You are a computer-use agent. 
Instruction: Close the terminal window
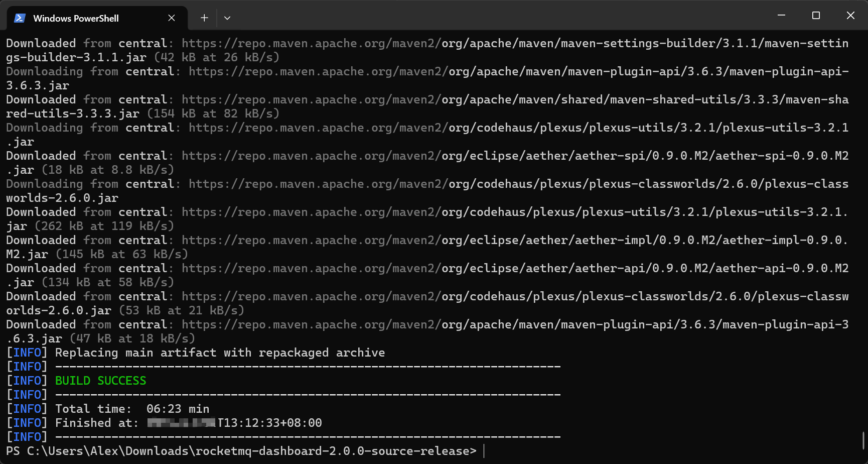850,16
